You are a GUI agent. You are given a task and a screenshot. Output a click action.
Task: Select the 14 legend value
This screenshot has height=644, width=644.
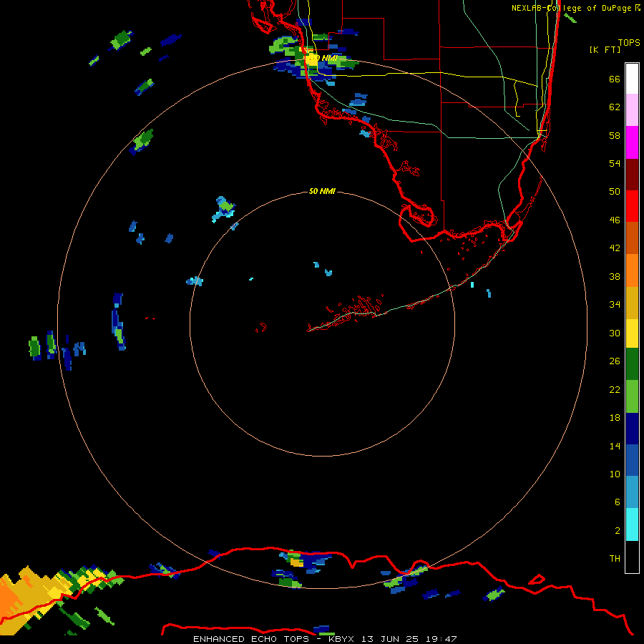pyautogui.click(x=615, y=446)
